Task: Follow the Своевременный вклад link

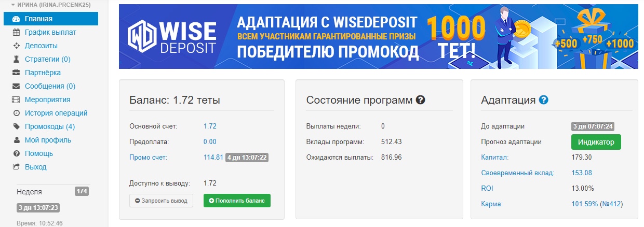Action: pos(517,173)
